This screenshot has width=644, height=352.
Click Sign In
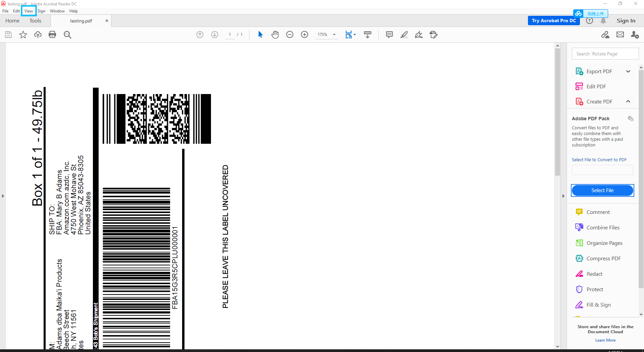(626, 20)
